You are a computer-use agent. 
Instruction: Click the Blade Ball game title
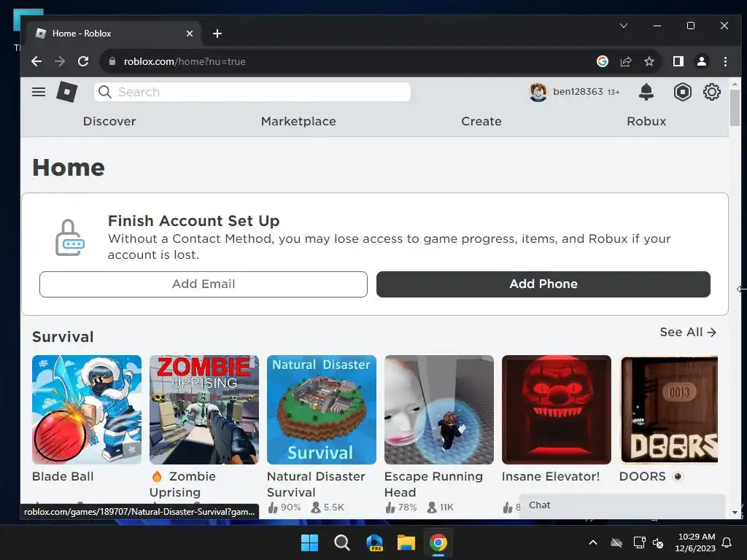click(x=63, y=476)
